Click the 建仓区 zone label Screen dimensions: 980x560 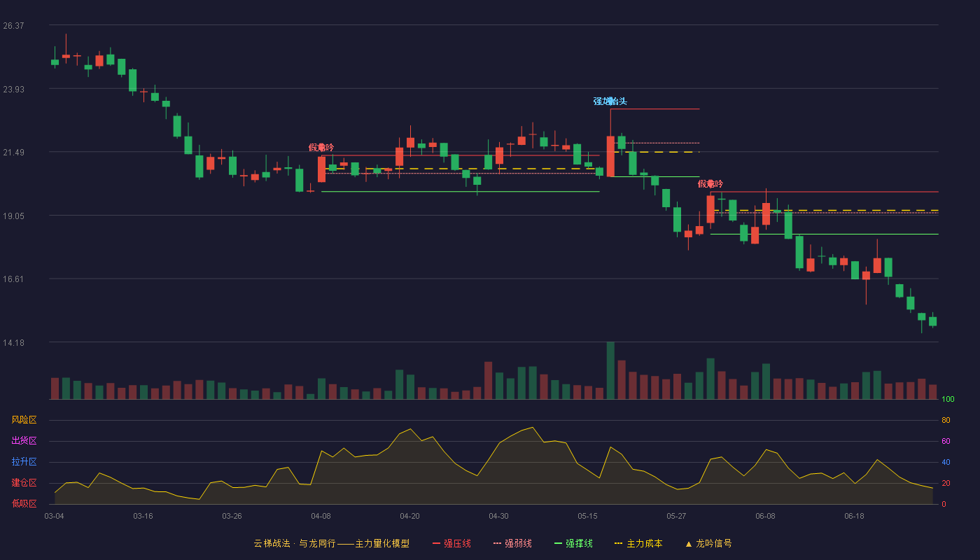point(24,483)
